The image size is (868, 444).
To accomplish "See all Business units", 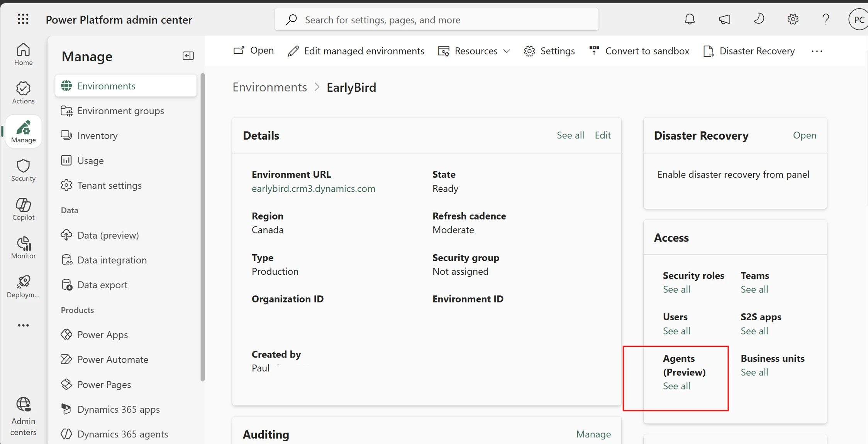I will pos(754,372).
